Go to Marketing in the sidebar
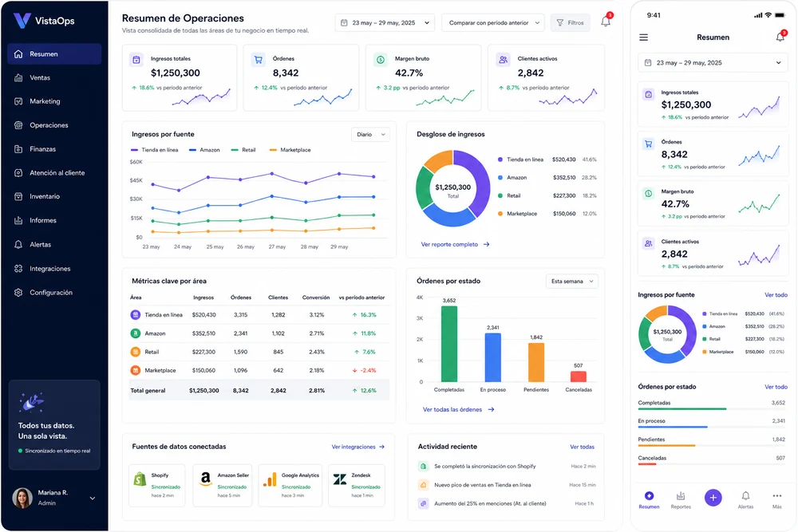The width and height of the screenshot is (798, 532). tap(54, 101)
